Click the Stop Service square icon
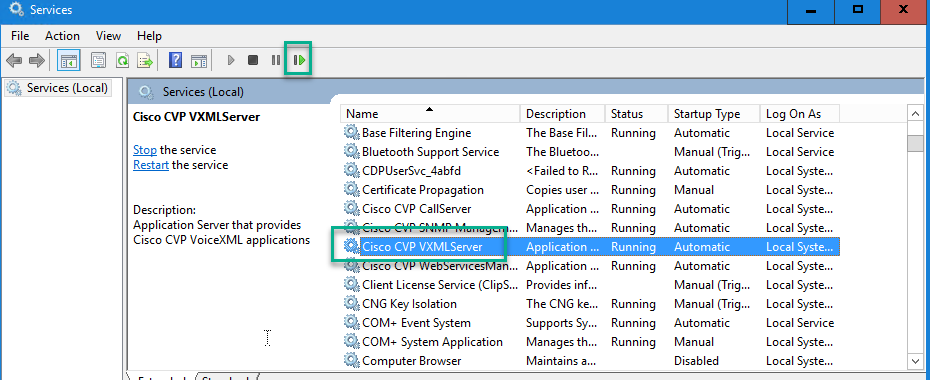 click(253, 60)
